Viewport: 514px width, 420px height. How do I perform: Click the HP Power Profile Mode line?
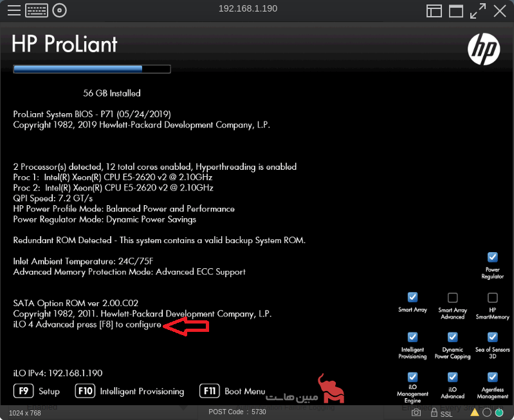tap(124, 209)
